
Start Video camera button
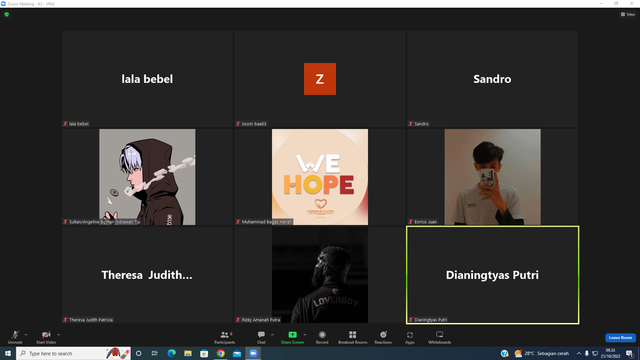[x=46, y=337]
